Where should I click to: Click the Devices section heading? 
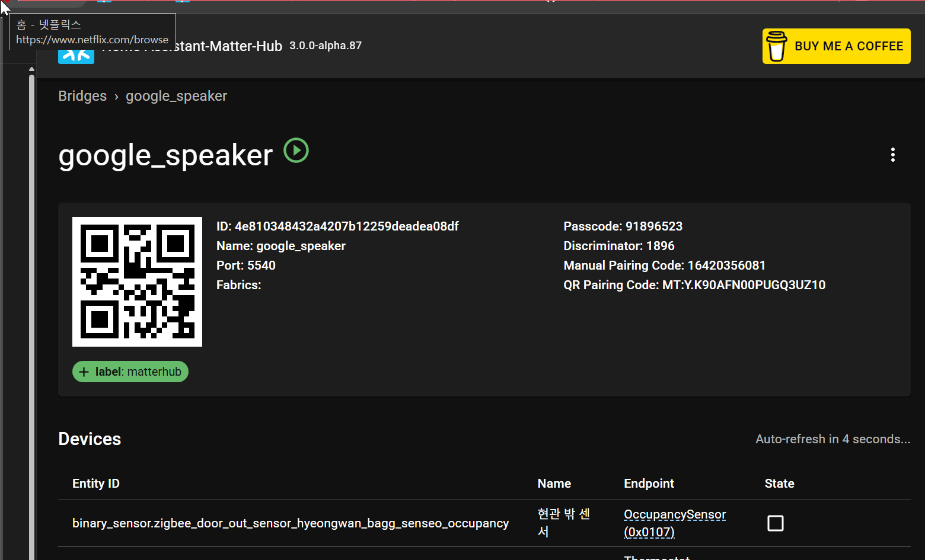[90, 439]
